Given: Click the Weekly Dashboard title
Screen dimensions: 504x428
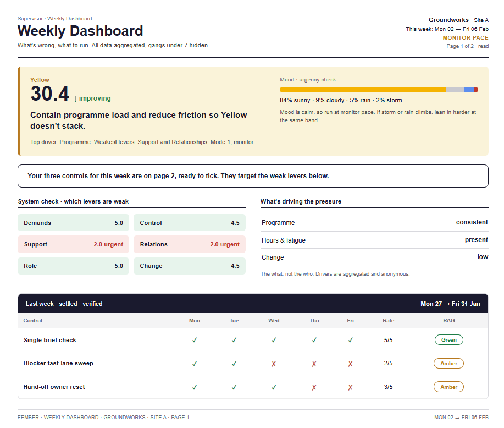Looking at the screenshot, I should pyautogui.click(x=80, y=31).
